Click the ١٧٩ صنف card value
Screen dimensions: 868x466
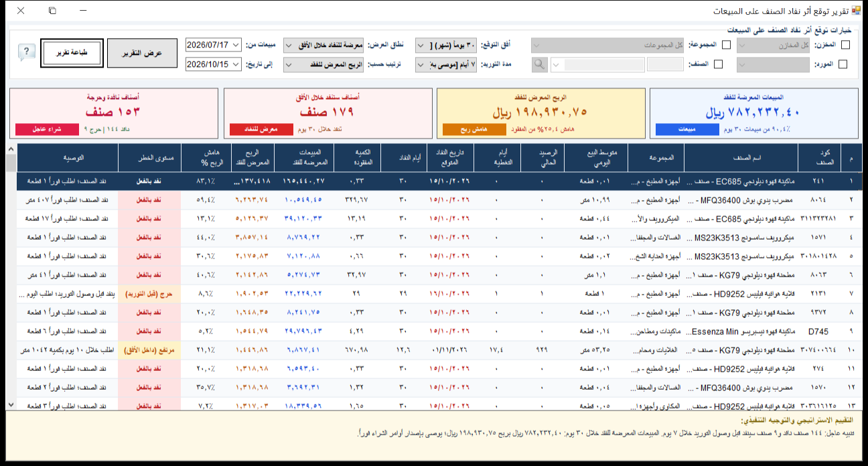point(326,112)
